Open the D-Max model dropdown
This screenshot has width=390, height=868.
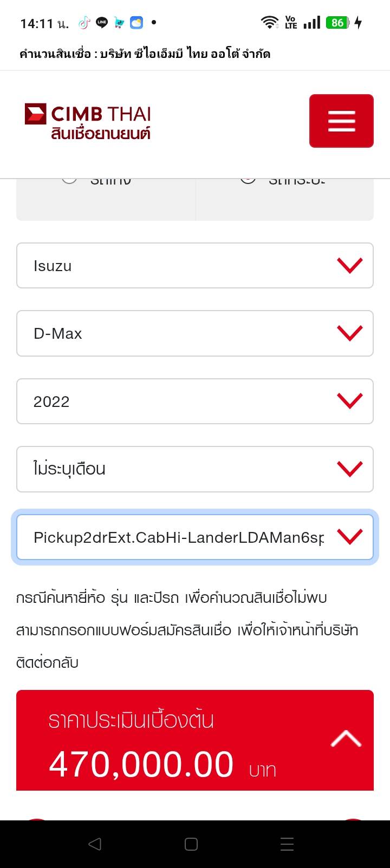coord(195,333)
